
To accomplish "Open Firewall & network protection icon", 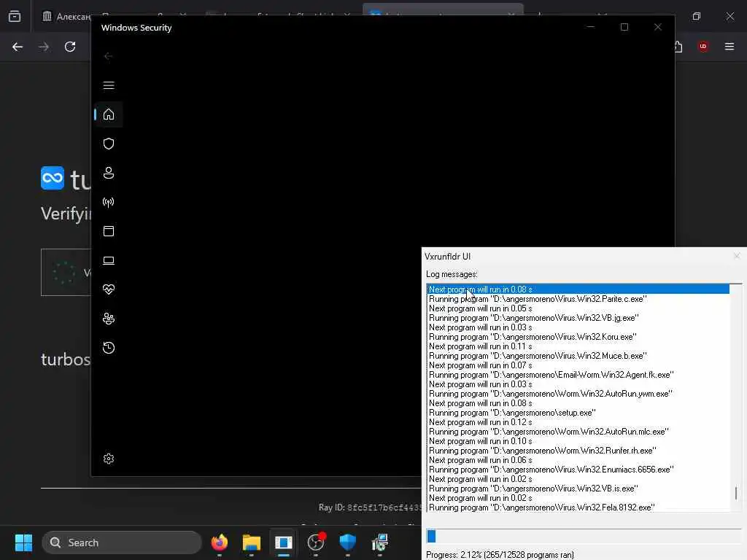I will click(109, 203).
